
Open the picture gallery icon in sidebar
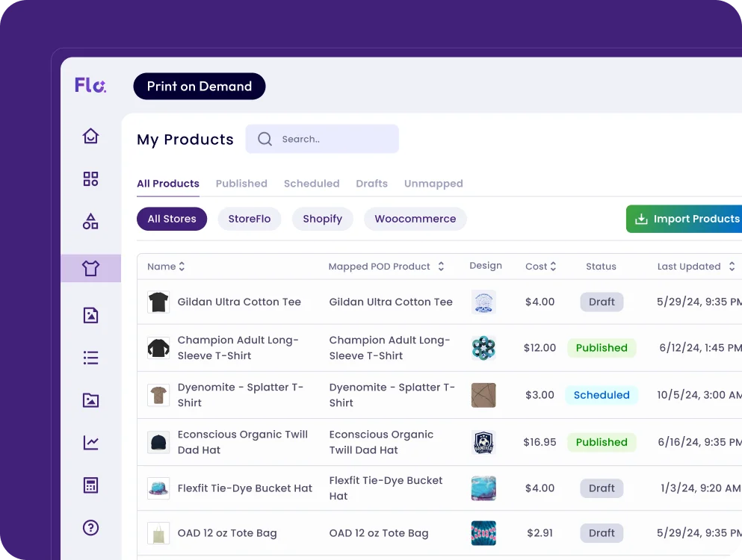[x=90, y=400]
